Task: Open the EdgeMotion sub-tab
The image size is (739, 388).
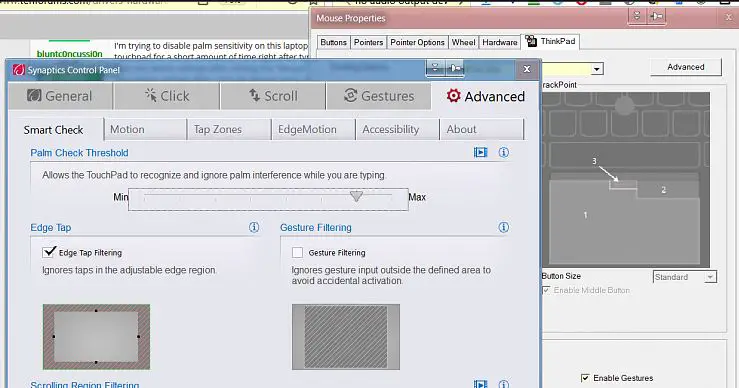Action: pos(313,129)
